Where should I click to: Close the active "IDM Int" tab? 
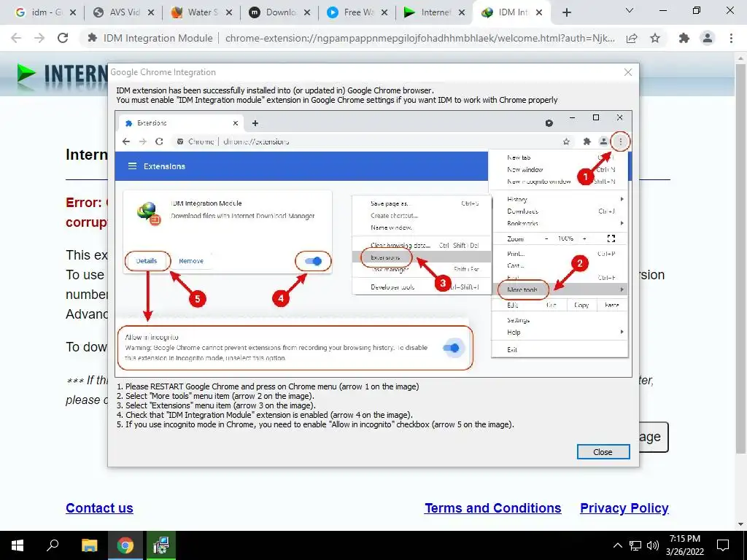(539, 13)
